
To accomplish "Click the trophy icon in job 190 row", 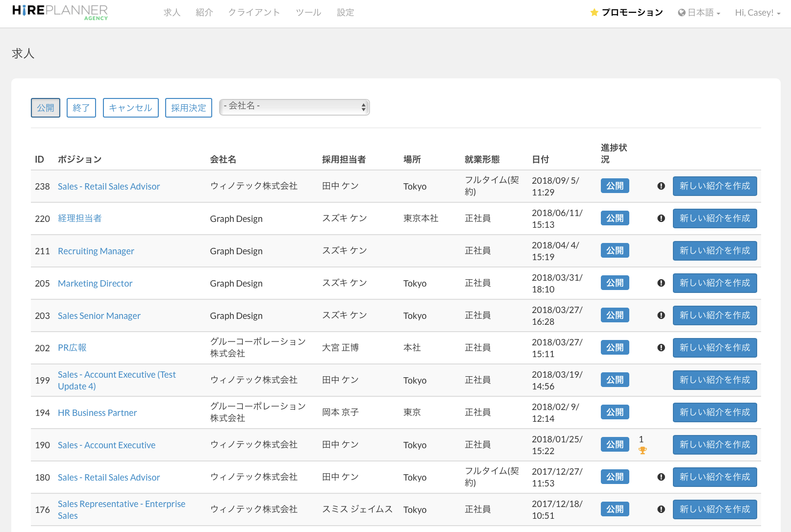I will pos(643,451).
